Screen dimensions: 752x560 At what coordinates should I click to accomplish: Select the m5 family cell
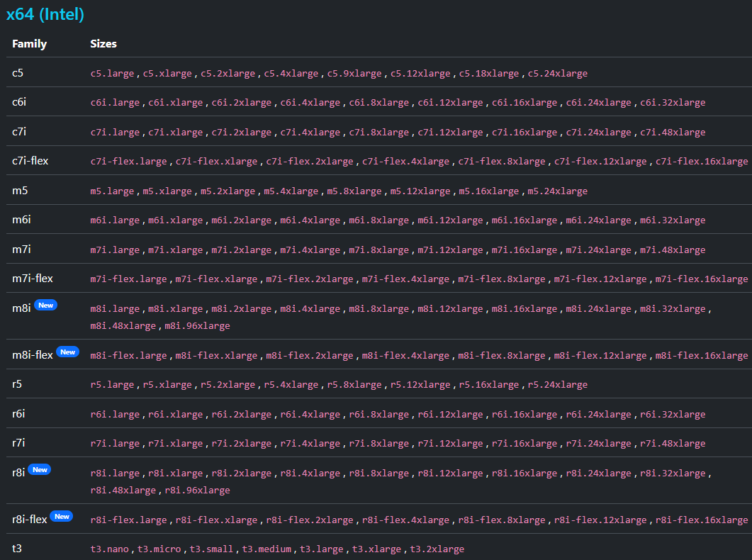click(20, 191)
